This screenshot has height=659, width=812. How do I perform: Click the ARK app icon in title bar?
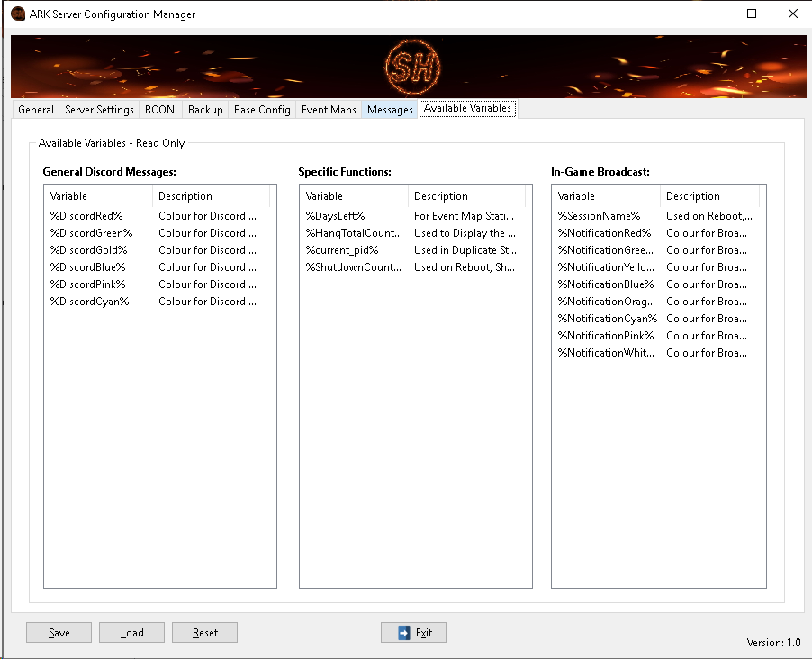pos(17,14)
